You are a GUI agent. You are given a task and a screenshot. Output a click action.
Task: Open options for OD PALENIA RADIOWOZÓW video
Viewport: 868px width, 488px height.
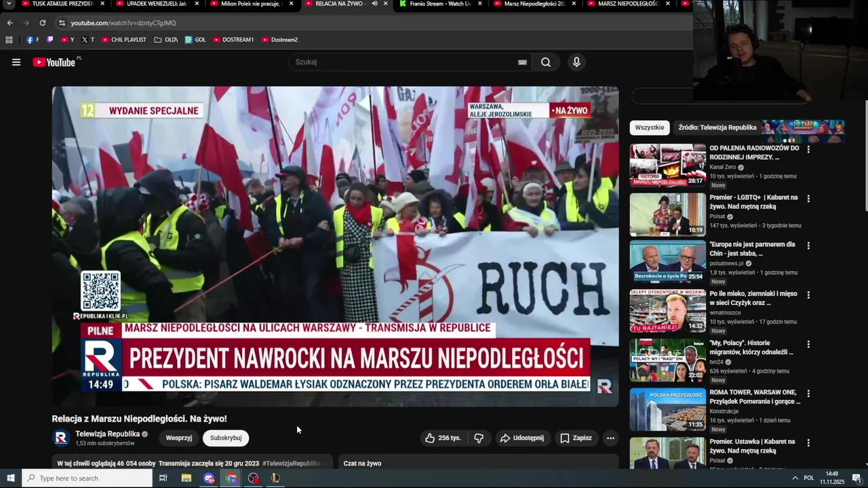click(x=808, y=150)
